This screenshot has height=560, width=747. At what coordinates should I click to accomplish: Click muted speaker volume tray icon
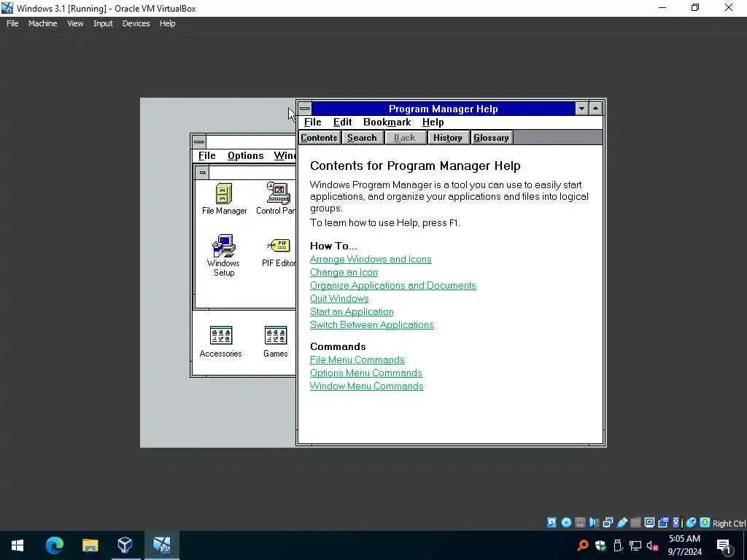[652, 545]
